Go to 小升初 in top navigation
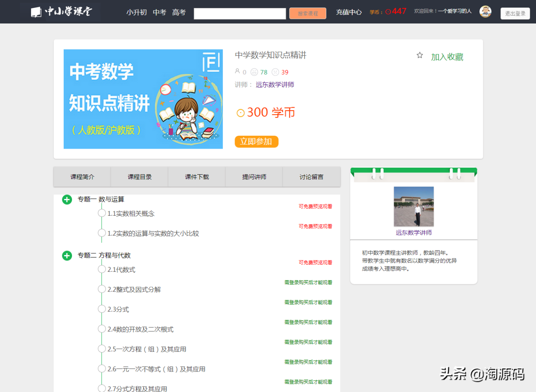Screen dimensions: 536x392 click(x=137, y=12)
